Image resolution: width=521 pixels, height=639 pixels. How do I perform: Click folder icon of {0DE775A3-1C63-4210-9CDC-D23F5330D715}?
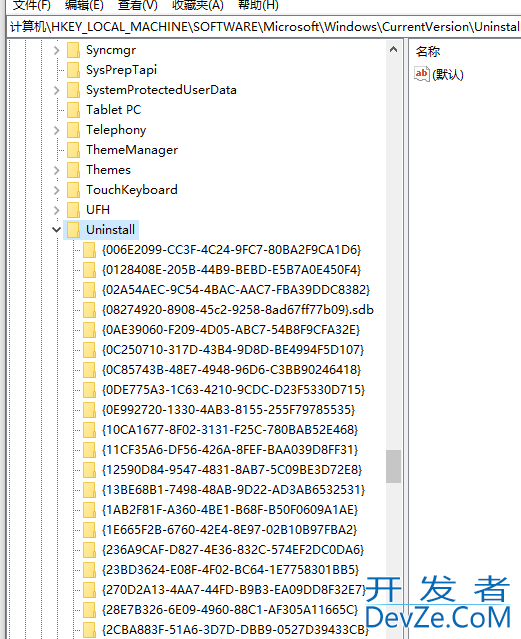(x=89, y=390)
